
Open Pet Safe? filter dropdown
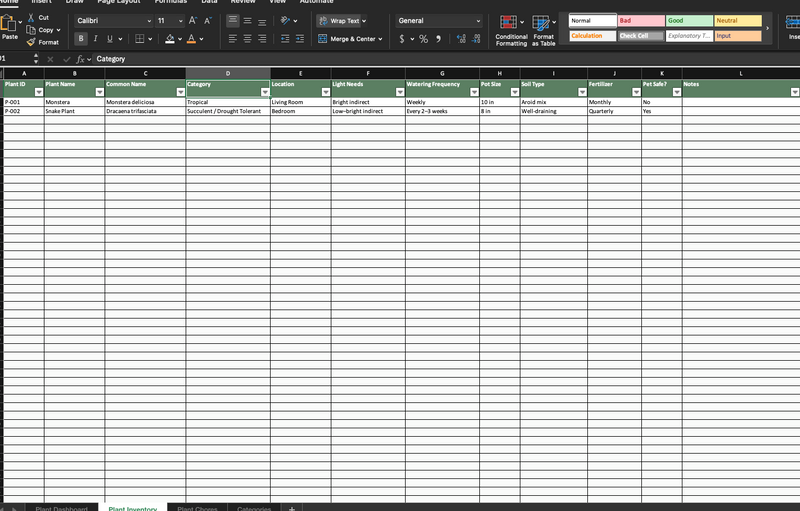[x=677, y=92]
